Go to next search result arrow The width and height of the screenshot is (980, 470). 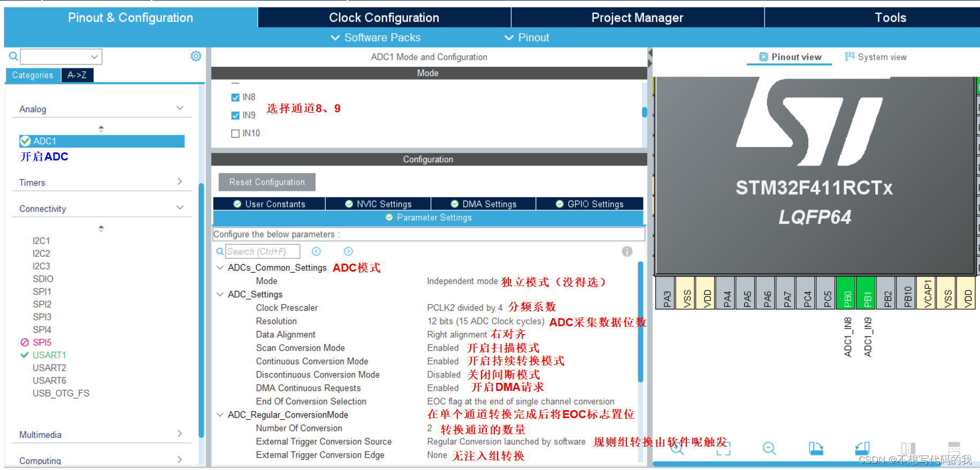pos(348,251)
